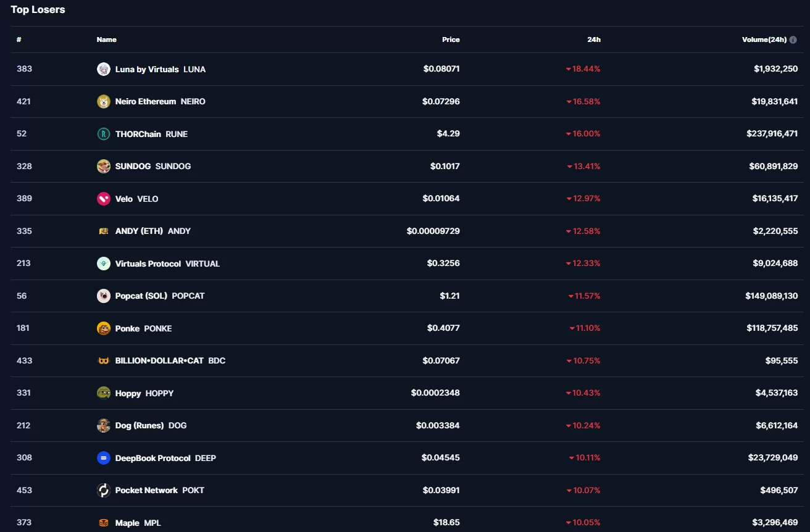Click the Ponke coin icon
Image resolution: width=810 pixels, height=532 pixels.
(104, 328)
